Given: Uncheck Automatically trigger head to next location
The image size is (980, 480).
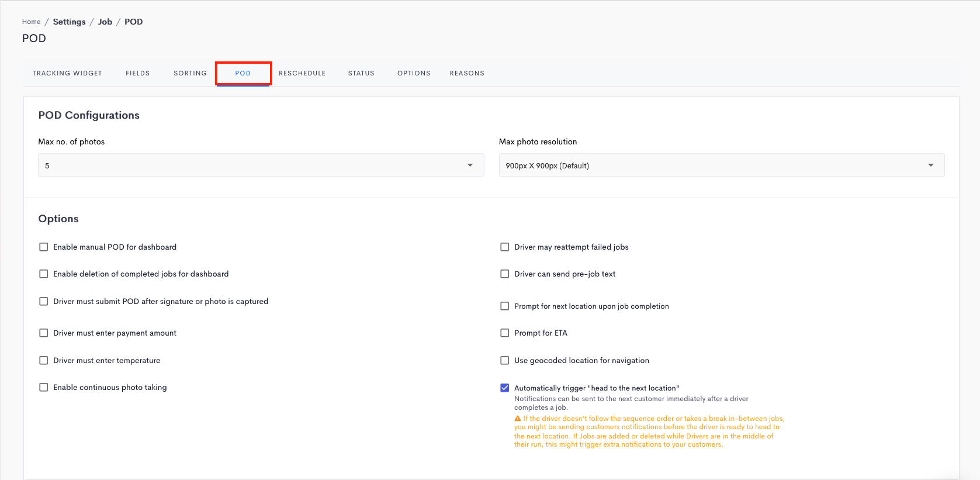Looking at the screenshot, I should pos(505,388).
